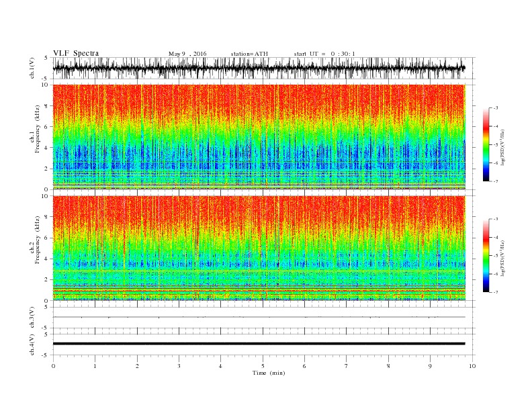Click the date 'May 9, 2016'
This screenshot has width=532, height=411.
[x=187, y=54]
